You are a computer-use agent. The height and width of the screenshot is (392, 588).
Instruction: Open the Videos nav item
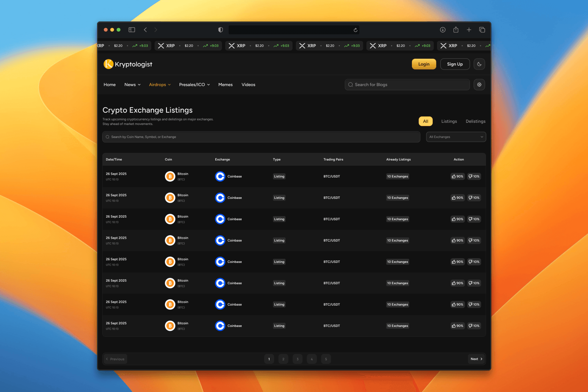[x=248, y=85]
